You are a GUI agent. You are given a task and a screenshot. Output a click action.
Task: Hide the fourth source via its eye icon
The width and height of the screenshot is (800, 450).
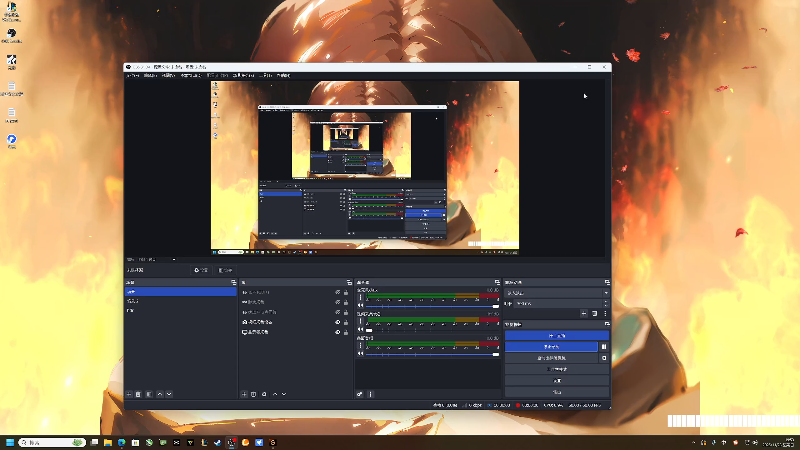tap(337, 322)
